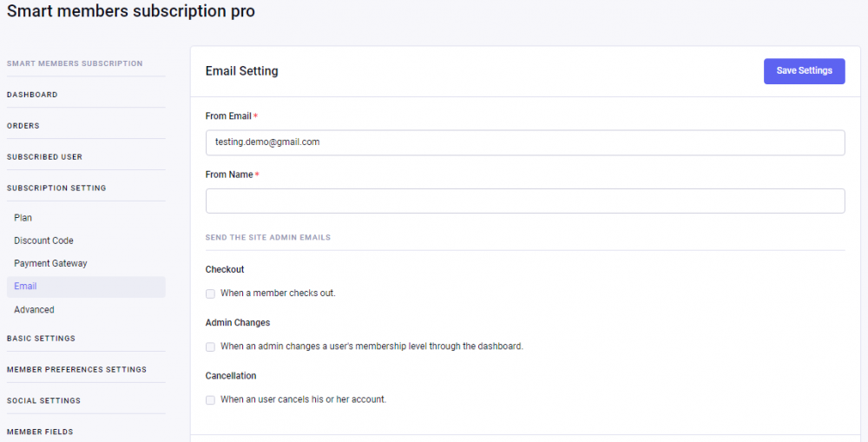The height and width of the screenshot is (442, 868).
Task: Navigate to Payment Gateway settings
Action: 50,263
